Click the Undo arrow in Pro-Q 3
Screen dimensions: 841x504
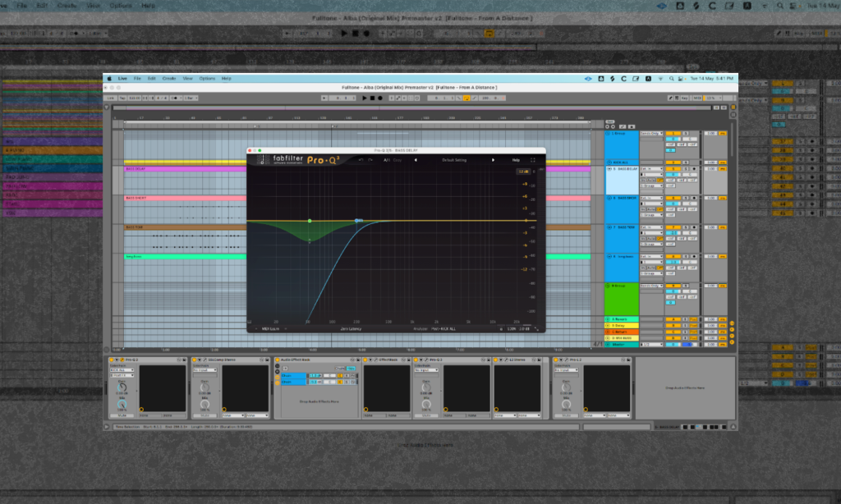(x=361, y=160)
